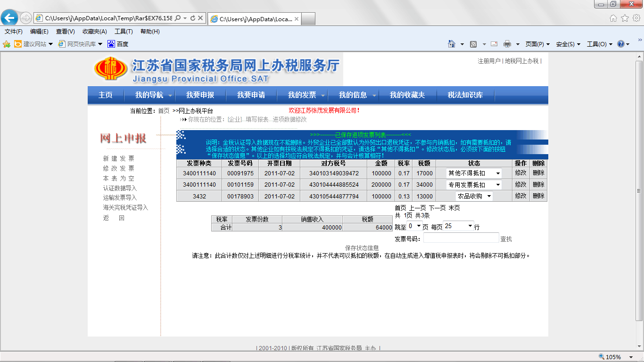The width and height of the screenshot is (644, 362).
Task: Open the 税法知识库 navigation tab
Action: point(465,95)
